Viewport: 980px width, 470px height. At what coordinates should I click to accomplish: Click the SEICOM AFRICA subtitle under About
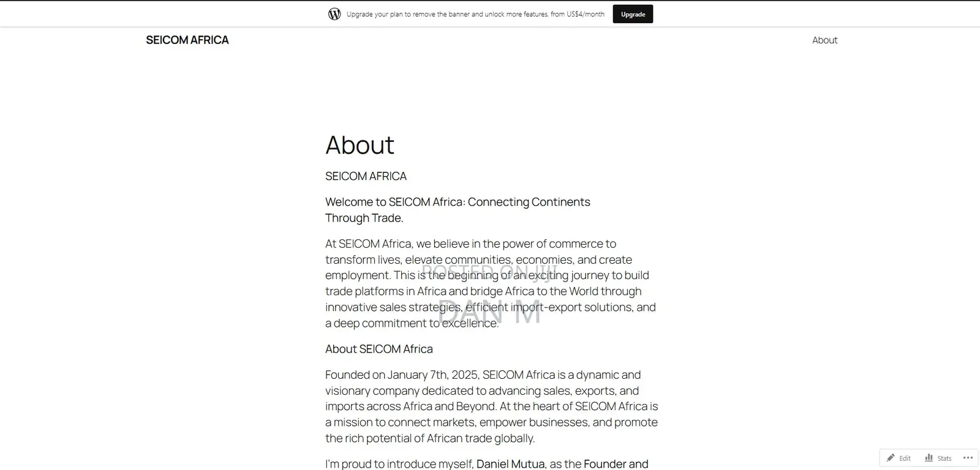366,176
